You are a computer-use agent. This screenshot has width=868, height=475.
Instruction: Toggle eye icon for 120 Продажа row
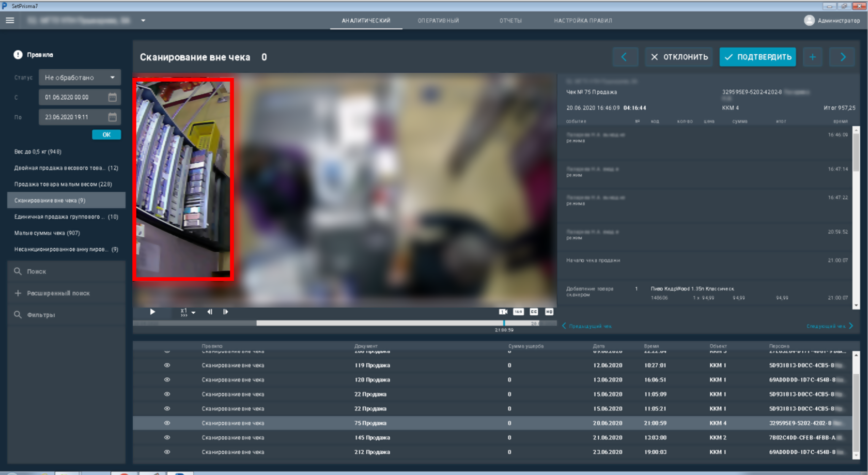pos(167,380)
